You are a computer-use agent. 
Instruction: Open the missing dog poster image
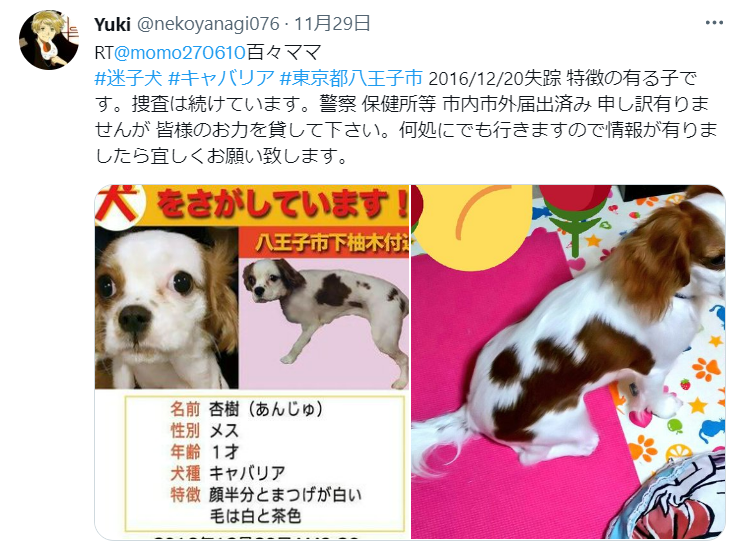pos(252,362)
